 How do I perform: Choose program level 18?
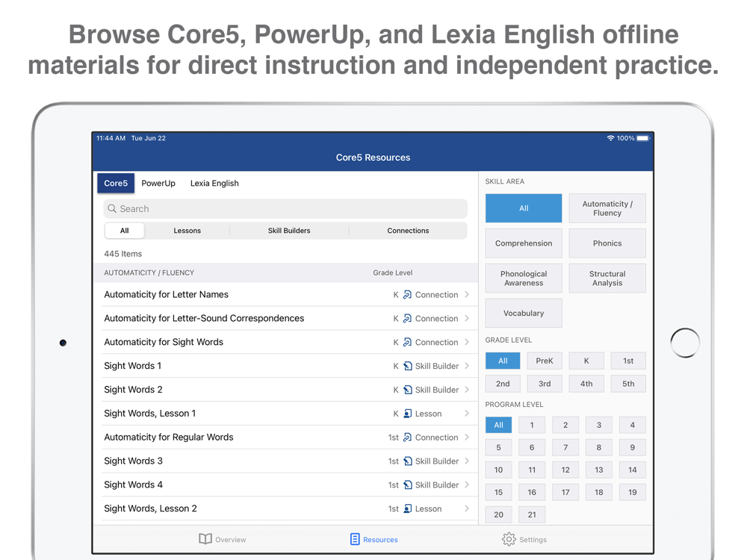(599, 492)
